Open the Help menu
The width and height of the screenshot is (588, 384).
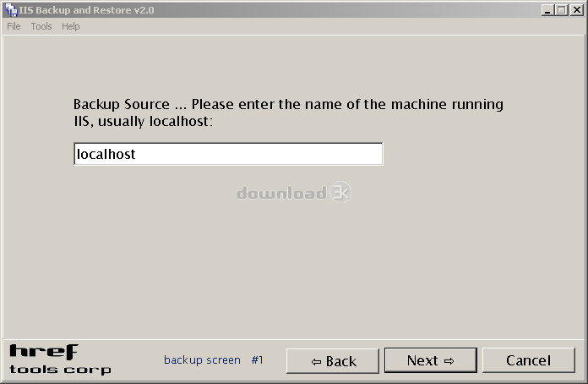(x=71, y=26)
